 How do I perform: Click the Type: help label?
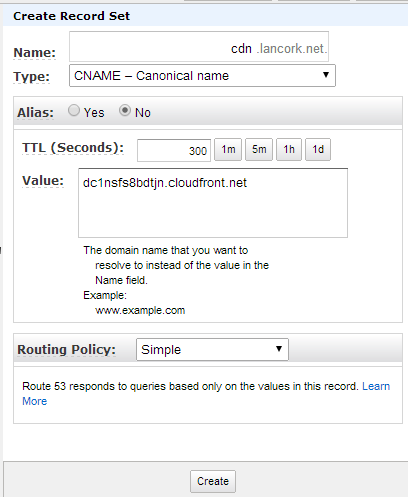click(31, 77)
